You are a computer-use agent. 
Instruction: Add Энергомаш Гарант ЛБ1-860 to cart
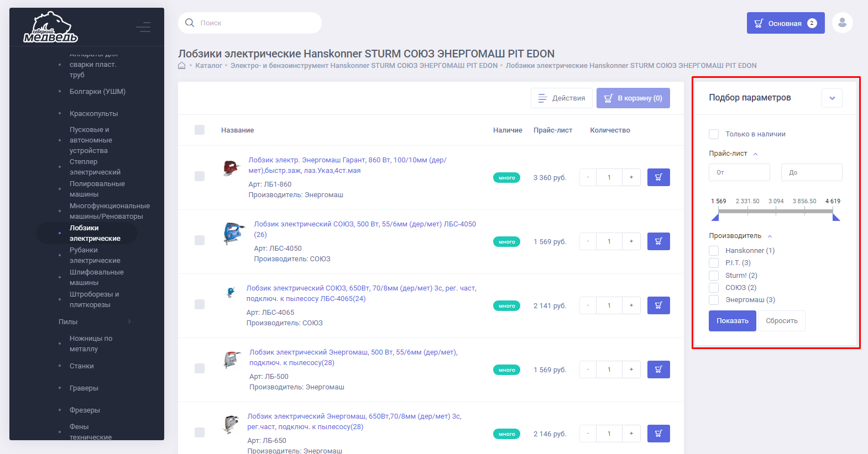[658, 177]
